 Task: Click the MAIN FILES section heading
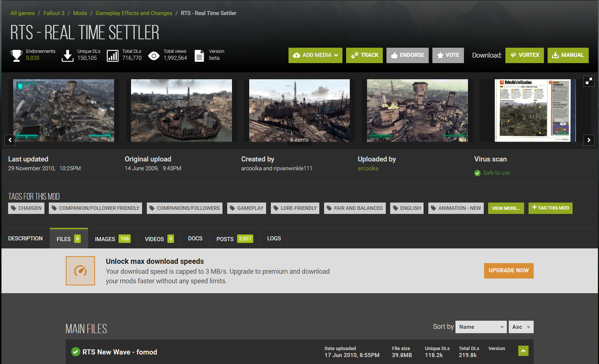point(86,329)
